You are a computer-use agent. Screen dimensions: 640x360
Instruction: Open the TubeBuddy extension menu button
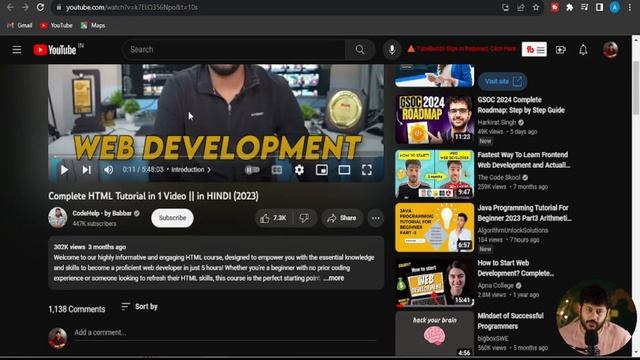click(534, 50)
